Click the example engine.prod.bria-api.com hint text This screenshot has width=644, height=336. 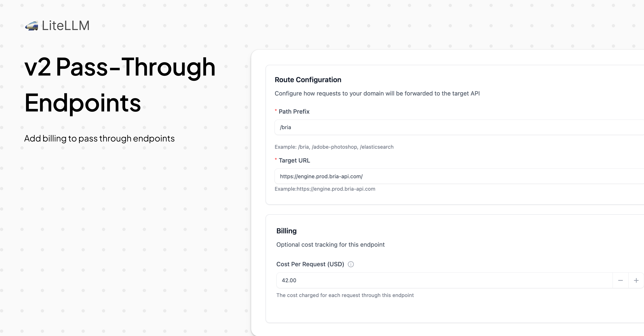pos(325,189)
